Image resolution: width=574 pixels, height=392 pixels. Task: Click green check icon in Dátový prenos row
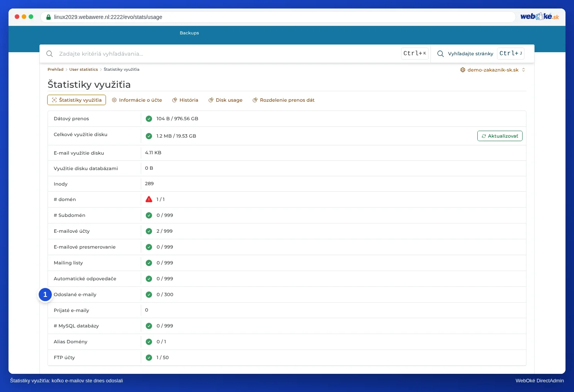coord(149,119)
